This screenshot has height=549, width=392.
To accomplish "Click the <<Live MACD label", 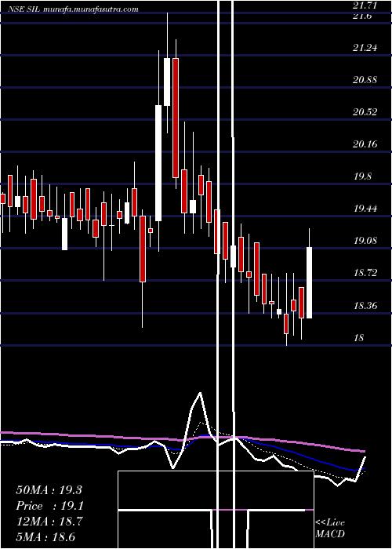I will pos(330,528).
